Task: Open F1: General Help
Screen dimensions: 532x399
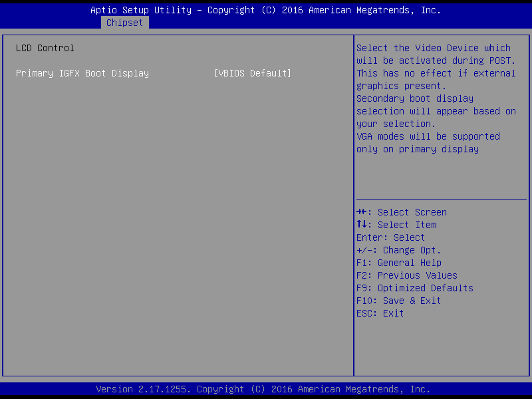Action: pos(398,263)
